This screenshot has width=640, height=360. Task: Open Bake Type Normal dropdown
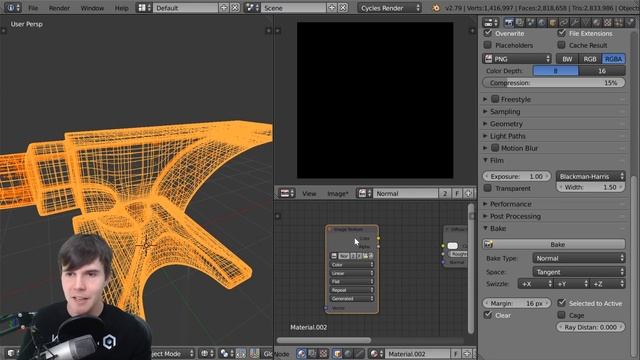tap(579, 258)
